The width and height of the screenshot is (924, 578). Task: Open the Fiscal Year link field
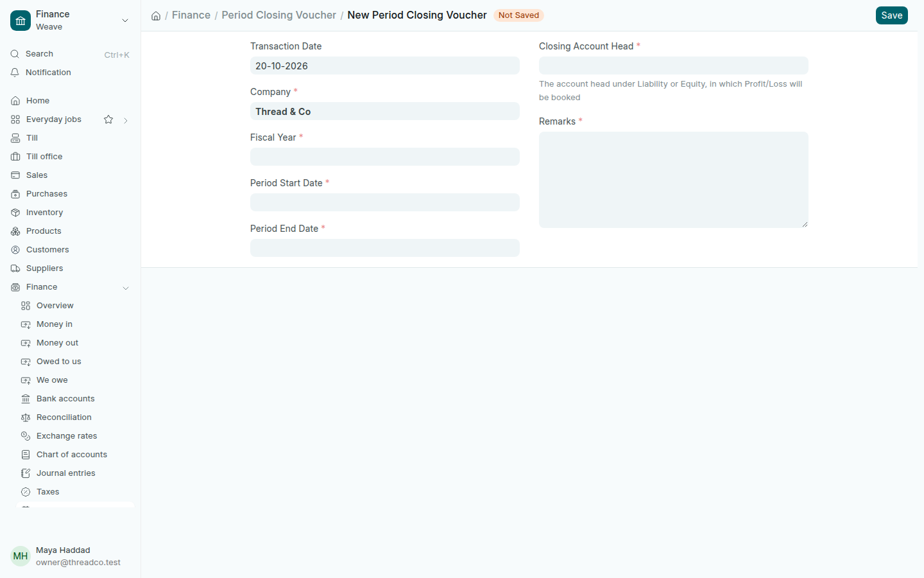pyautogui.click(x=385, y=157)
